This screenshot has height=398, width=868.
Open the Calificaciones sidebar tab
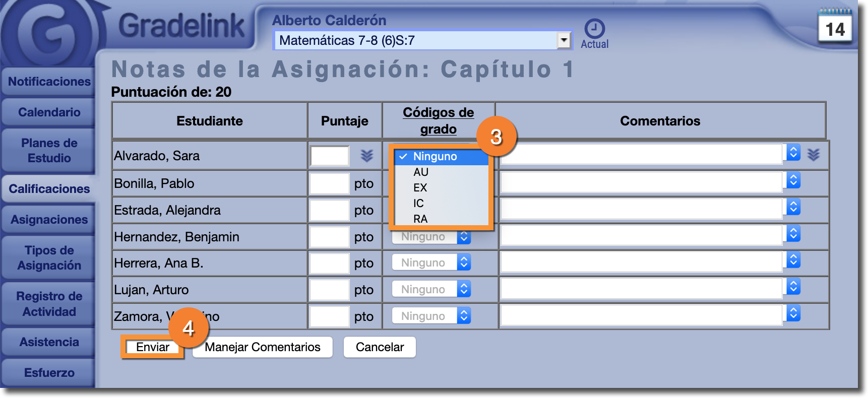click(x=49, y=189)
